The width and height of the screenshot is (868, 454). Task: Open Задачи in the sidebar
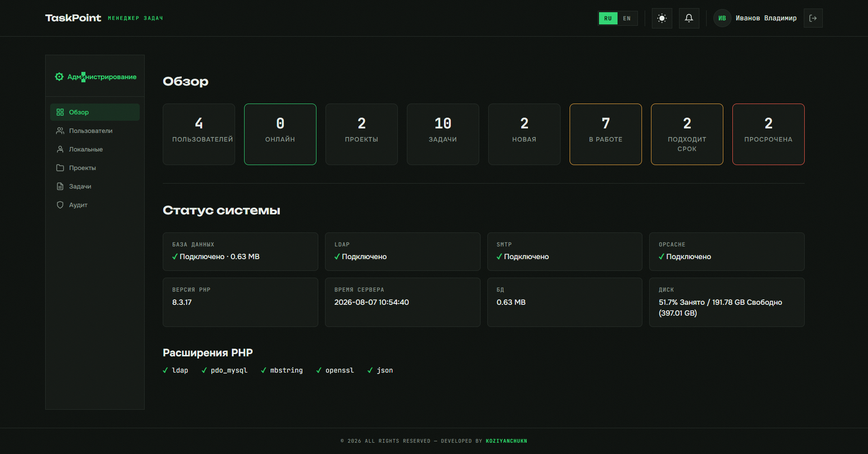coord(95,186)
